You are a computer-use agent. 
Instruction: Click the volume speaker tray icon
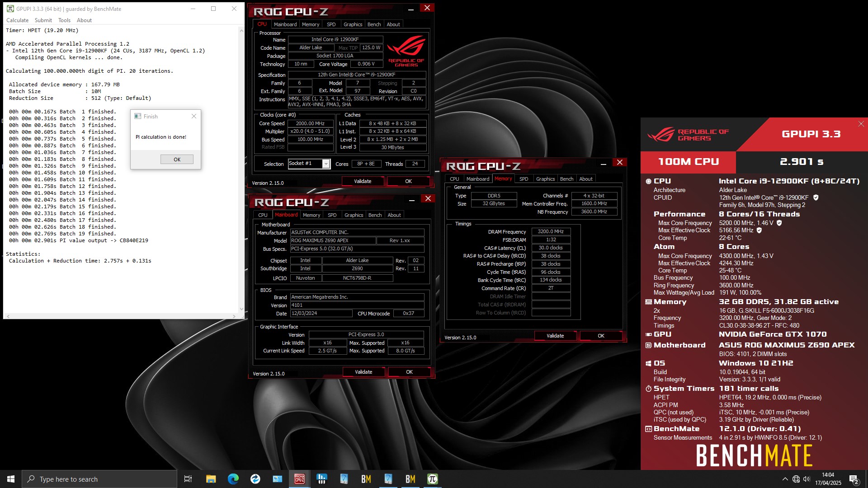807,479
